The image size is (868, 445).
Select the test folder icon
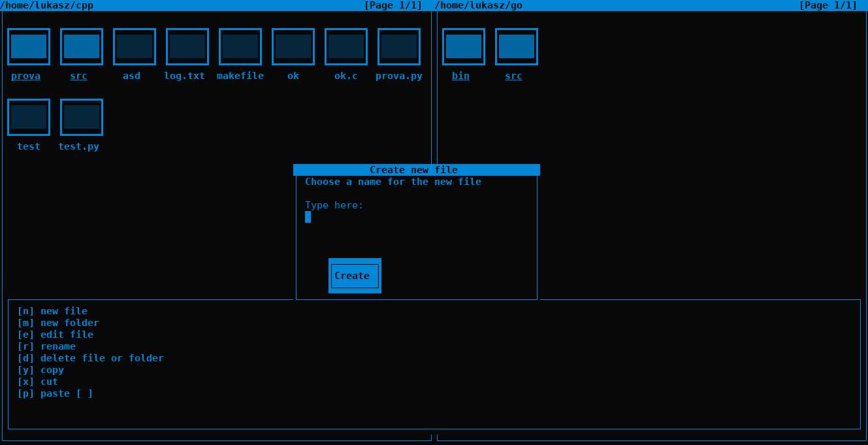pos(29,117)
